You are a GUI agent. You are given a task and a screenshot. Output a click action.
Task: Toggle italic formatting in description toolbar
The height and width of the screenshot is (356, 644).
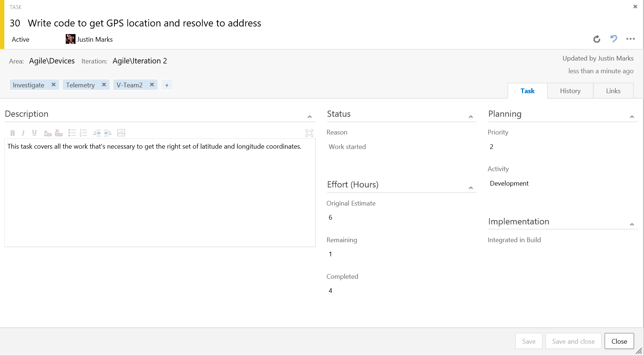tap(23, 133)
